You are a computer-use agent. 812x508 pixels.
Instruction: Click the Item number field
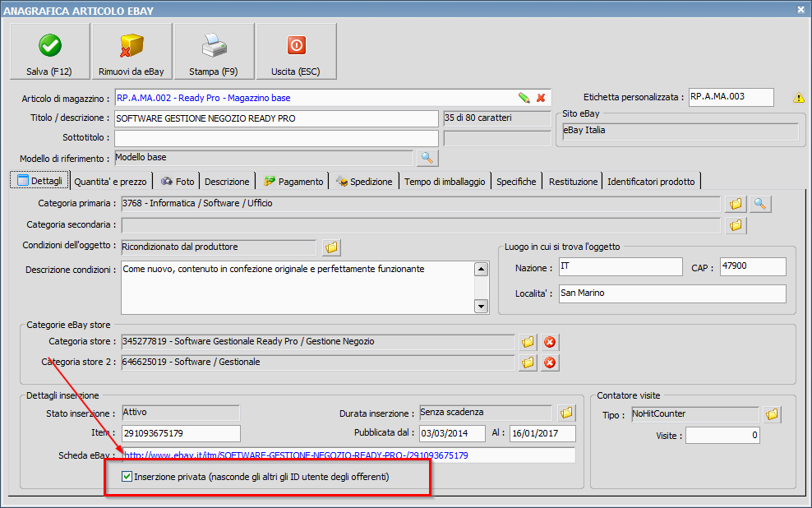[x=181, y=433]
